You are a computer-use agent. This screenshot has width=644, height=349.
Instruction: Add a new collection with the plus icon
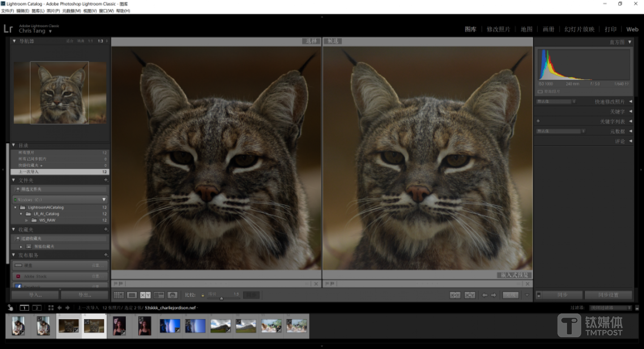tap(106, 229)
